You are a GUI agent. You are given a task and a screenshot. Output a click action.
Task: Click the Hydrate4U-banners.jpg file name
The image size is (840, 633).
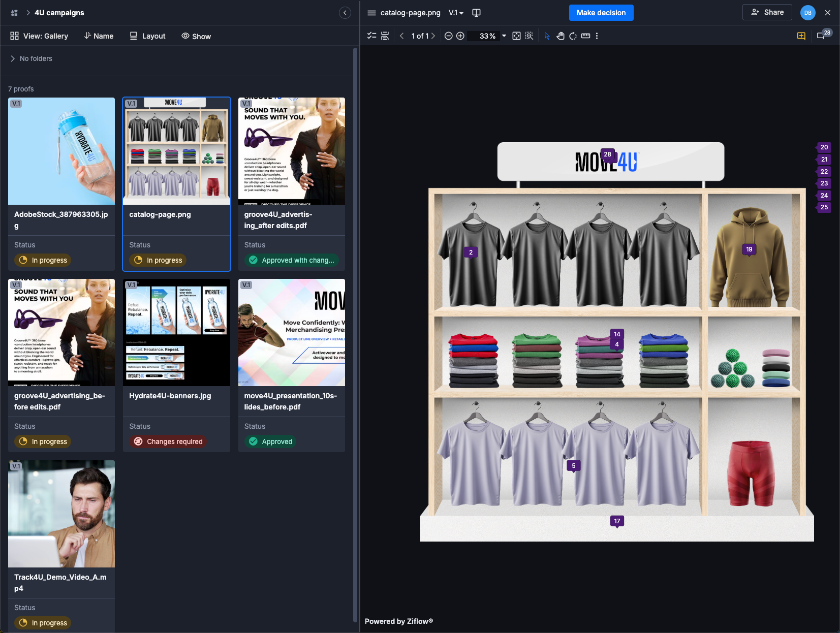click(x=170, y=396)
